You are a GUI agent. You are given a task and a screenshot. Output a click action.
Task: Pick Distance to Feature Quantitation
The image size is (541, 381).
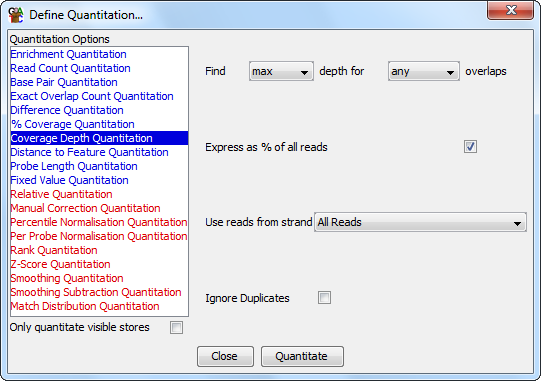(x=99, y=152)
